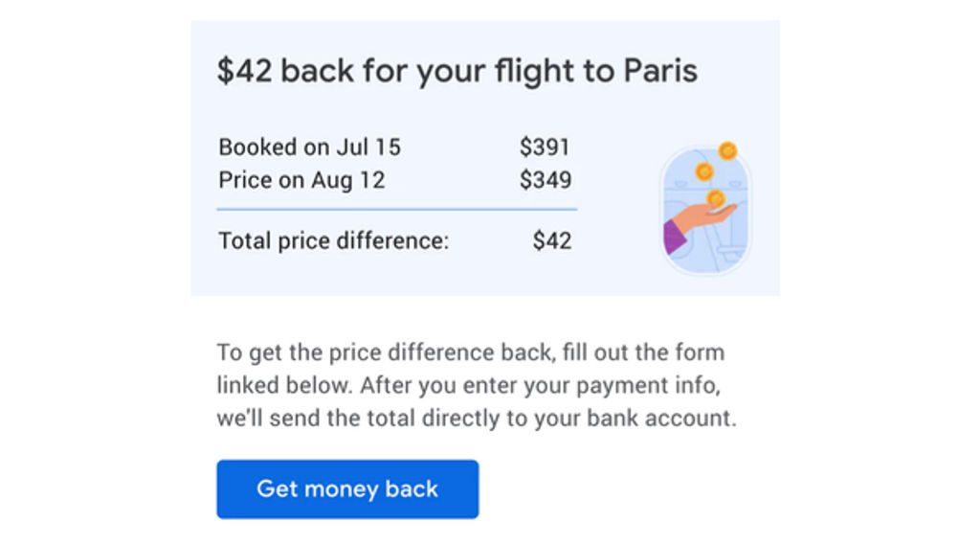This screenshot has width=980, height=544.
Task: Click the purple sleeve in illustration
Action: (x=674, y=237)
